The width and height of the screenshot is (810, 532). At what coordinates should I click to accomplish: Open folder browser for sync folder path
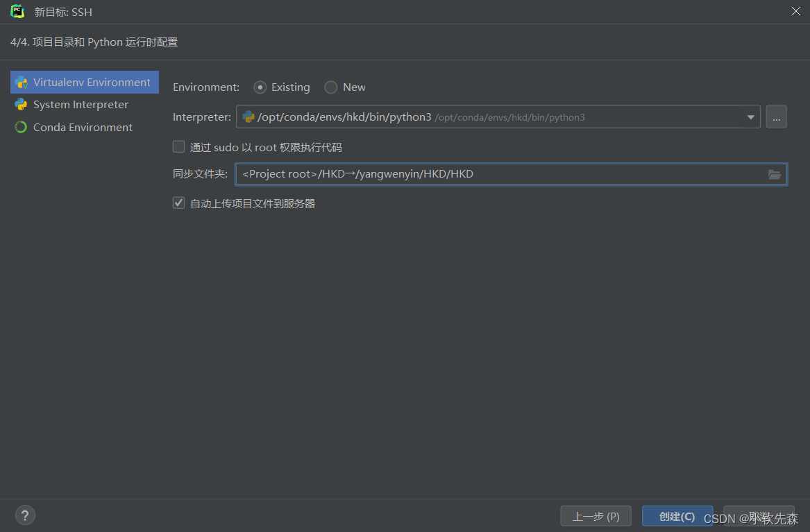coord(775,175)
